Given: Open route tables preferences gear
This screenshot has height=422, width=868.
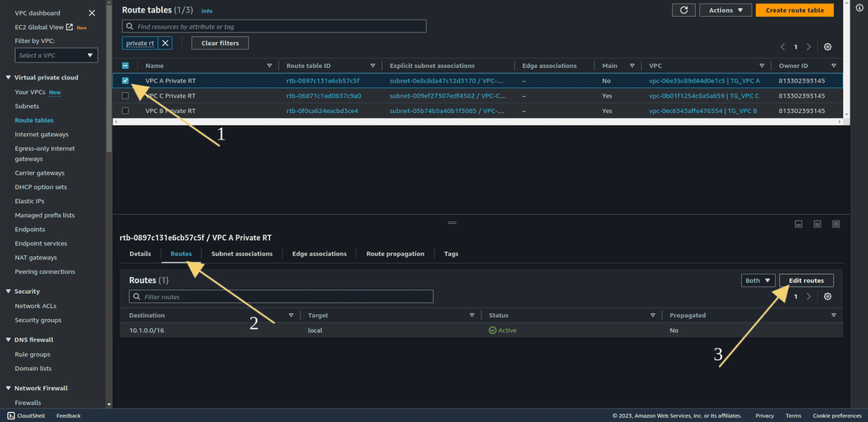Looking at the screenshot, I should pos(827,46).
